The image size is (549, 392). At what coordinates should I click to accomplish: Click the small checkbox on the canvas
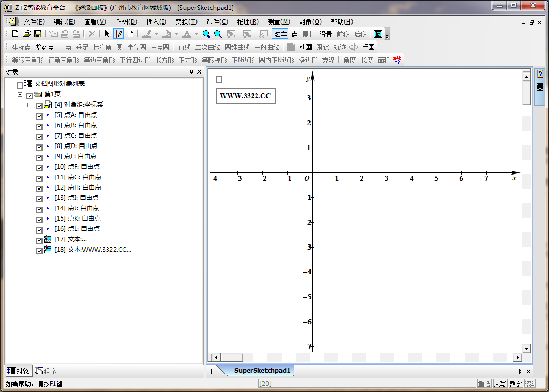click(219, 79)
